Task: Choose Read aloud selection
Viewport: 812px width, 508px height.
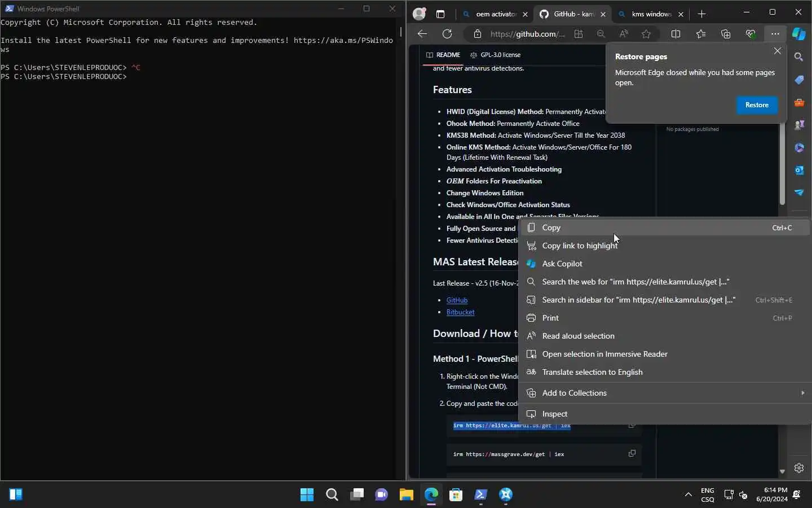Action: click(664, 336)
